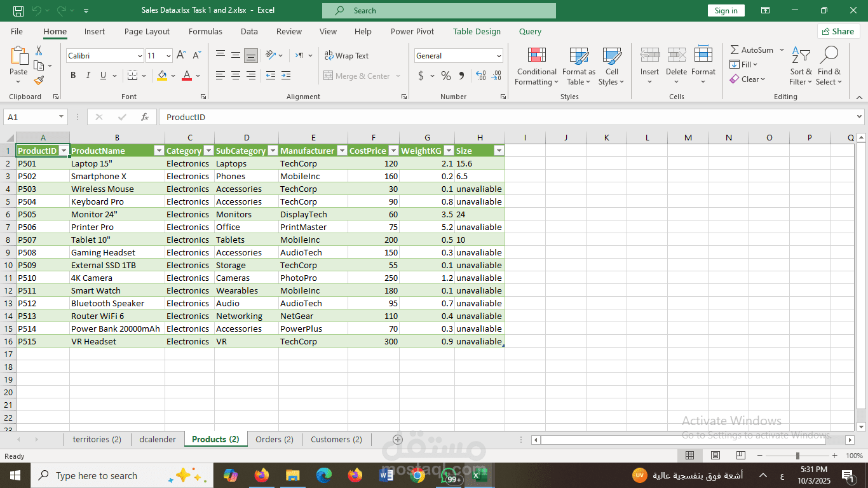
Task: Open the font name Calibri dropdown
Action: tap(140, 56)
